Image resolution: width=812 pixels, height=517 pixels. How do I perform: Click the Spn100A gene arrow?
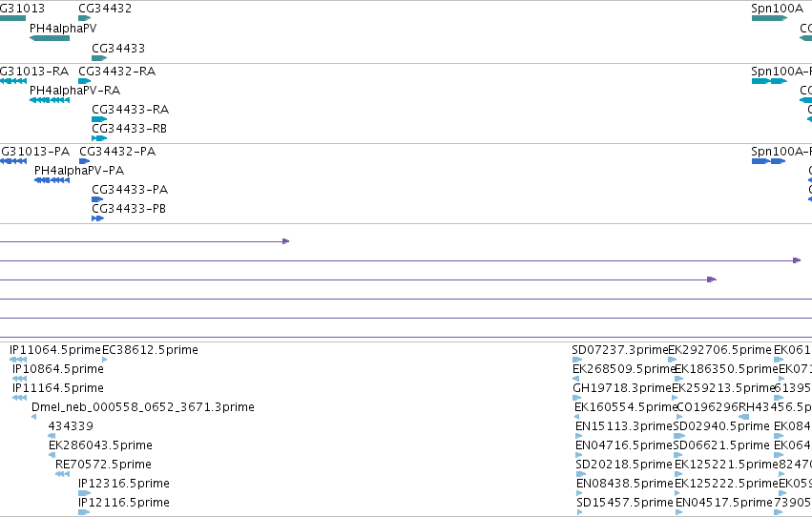(769, 18)
